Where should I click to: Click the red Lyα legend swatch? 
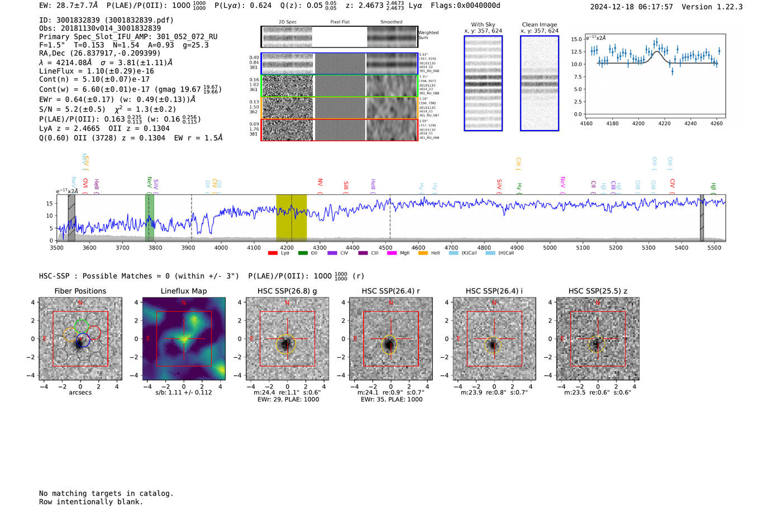pos(273,253)
